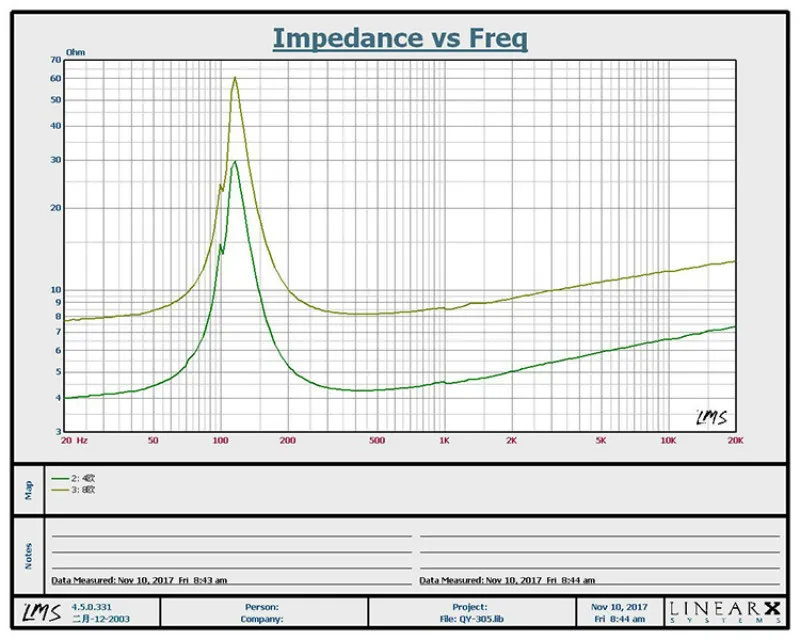Click the '40' Ohm axis label
800x640 pixels.
click(x=56, y=126)
